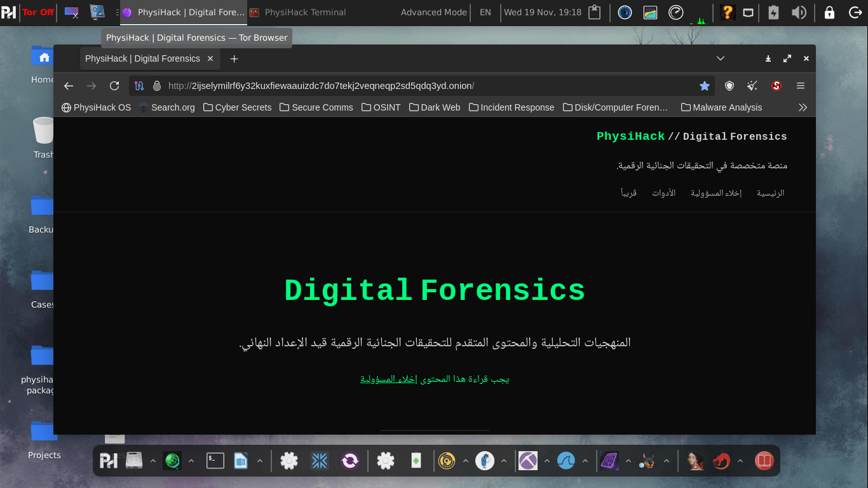Open the browser hamburger menu

click(x=800, y=85)
